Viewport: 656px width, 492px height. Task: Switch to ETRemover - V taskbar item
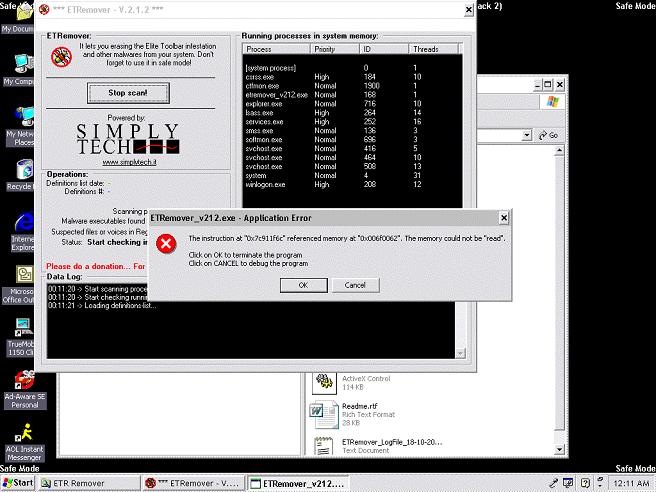[x=193, y=483]
